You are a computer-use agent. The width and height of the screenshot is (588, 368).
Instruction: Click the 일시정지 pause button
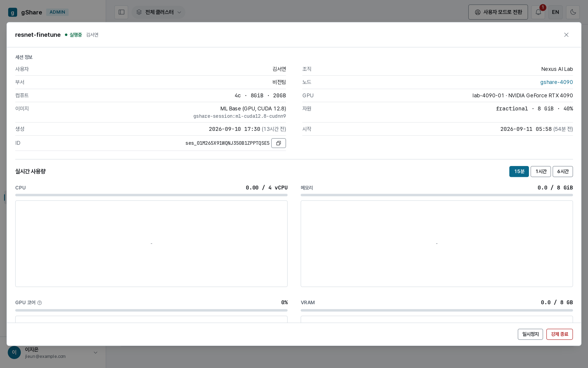(530, 334)
